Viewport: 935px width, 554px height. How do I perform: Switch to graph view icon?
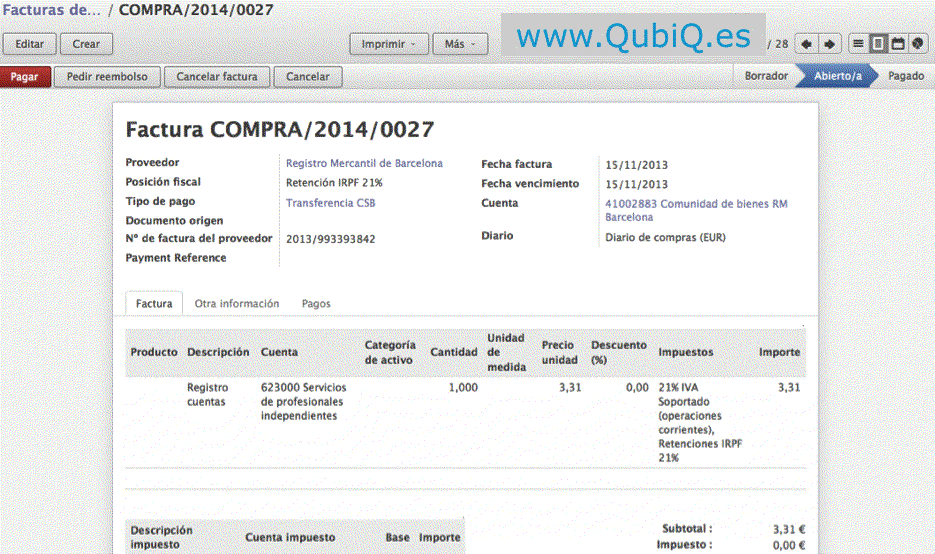coord(917,44)
